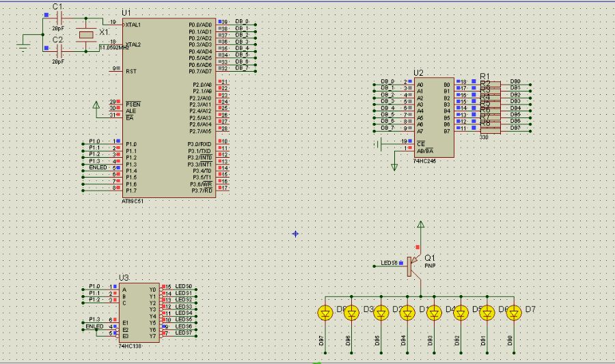Viewport: 615px width, 364px height.
Task: Select capacitor C2 symbol
Action: pos(59,51)
